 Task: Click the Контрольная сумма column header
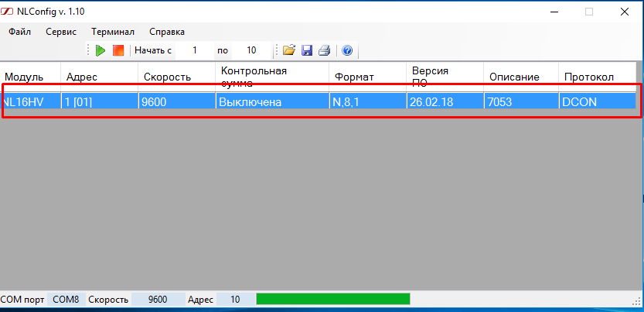(x=272, y=77)
